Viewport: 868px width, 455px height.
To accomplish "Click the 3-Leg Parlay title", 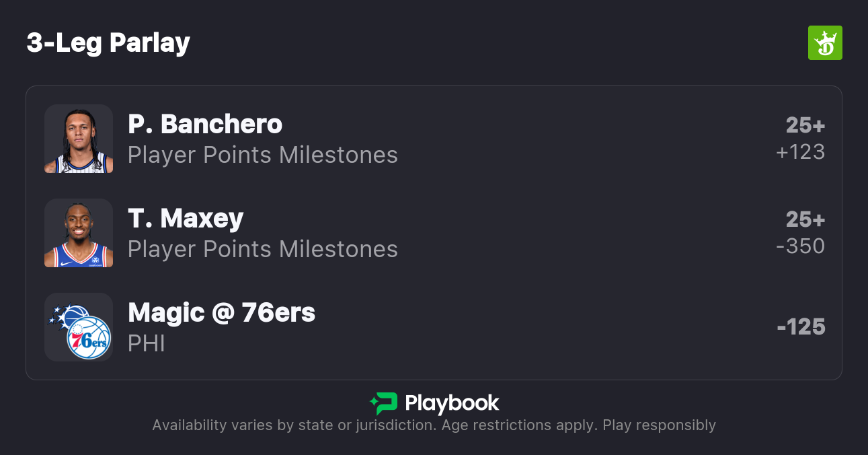I will (108, 43).
